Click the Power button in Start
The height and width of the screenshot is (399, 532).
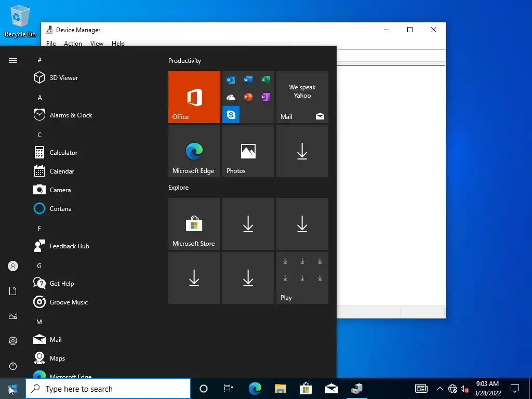click(x=13, y=366)
